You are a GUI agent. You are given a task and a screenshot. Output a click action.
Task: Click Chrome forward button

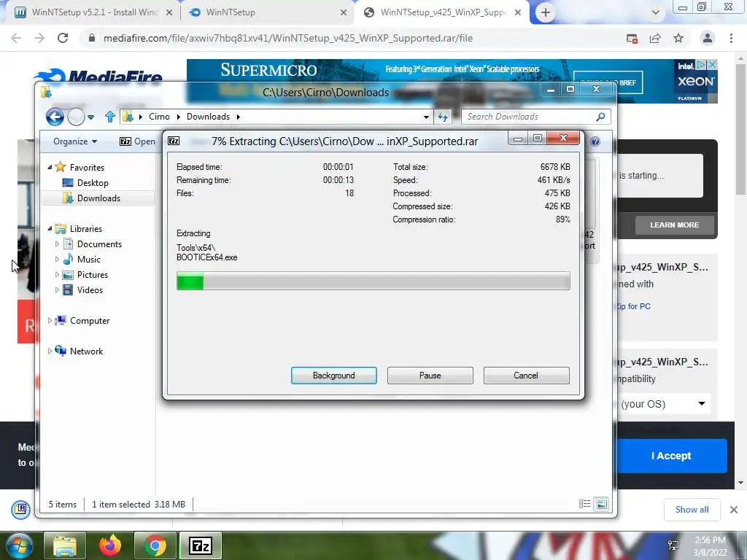(x=39, y=38)
